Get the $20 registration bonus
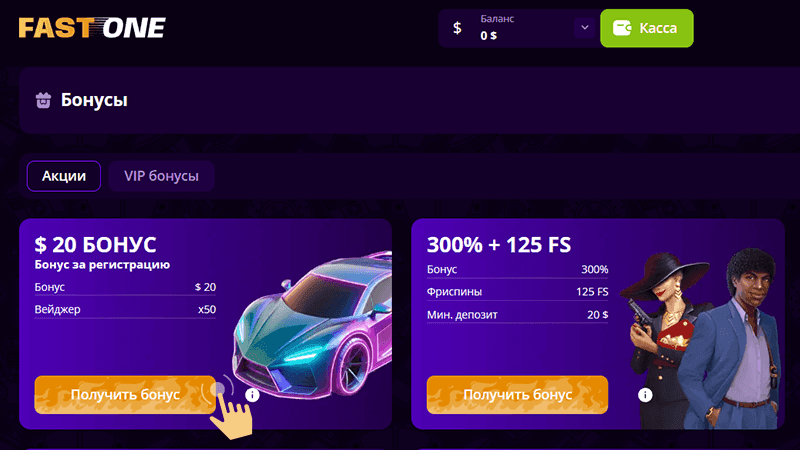 (125, 394)
